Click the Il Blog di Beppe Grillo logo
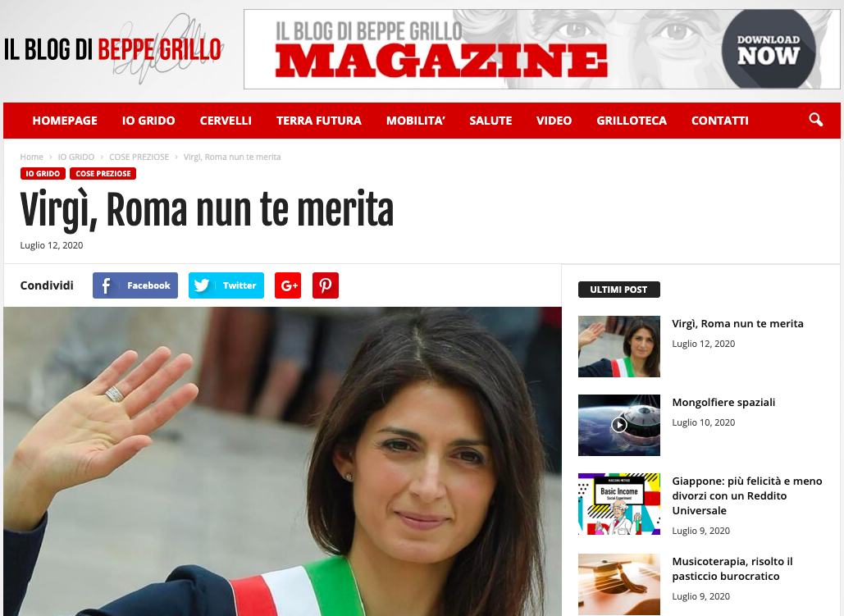This screenshot has height=616, width=844. coord(113,49)
